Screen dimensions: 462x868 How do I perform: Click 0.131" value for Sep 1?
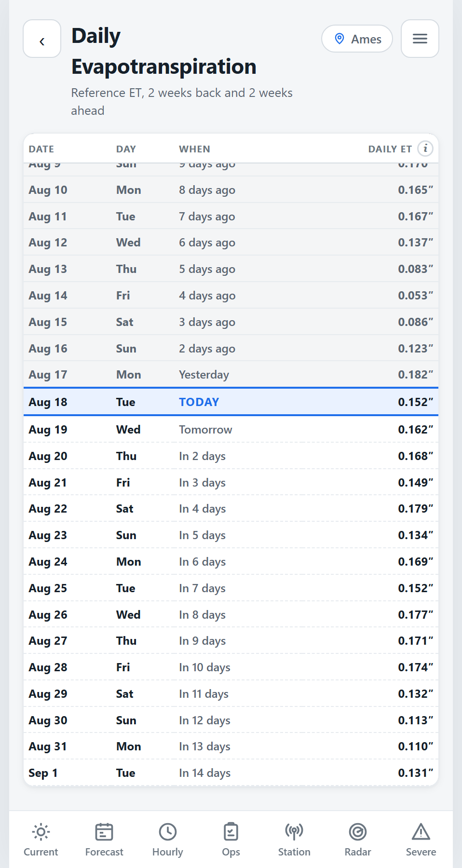(x=415, y=773)
